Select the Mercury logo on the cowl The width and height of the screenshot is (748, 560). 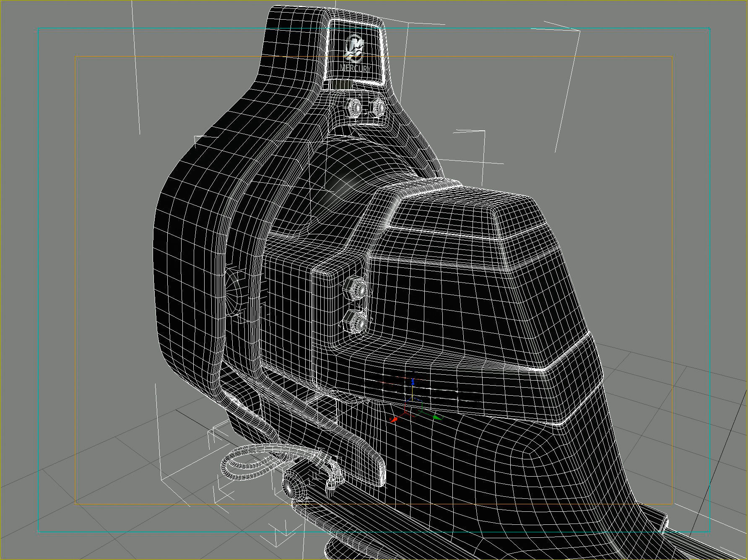pos(356,53)
